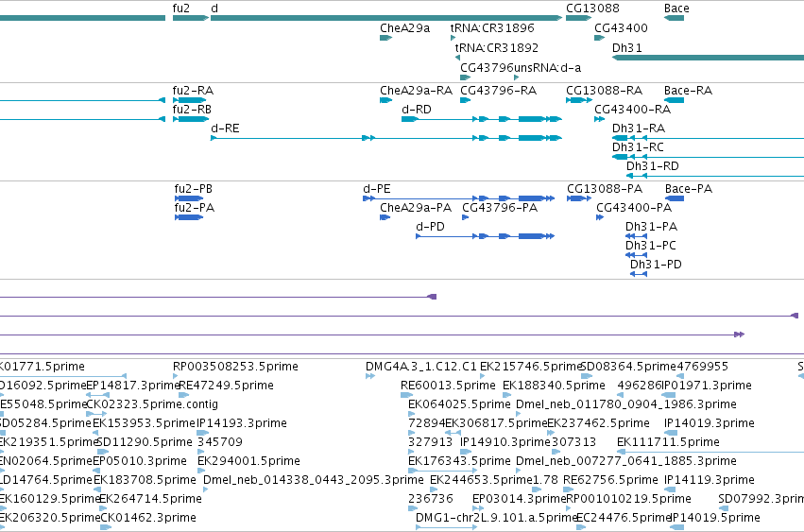Screen dimensions: 804x532
Task: Select the CG43796-RA transcript label
Action: 499,91
